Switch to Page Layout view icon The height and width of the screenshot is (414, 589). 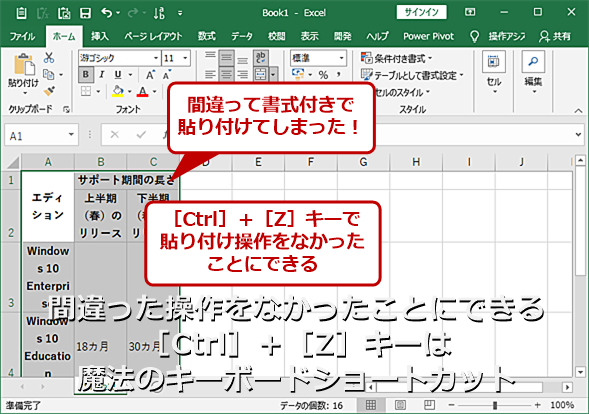point(400,405)
